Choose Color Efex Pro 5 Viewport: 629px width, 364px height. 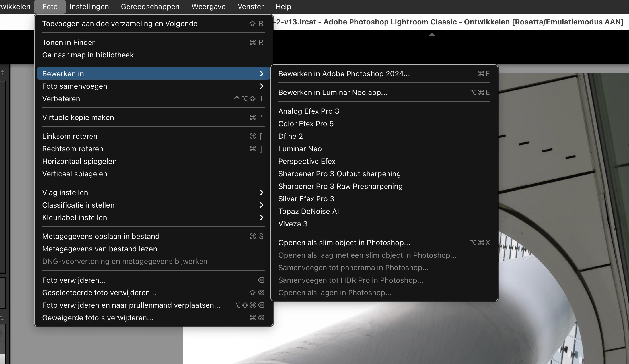coord(306,124)
